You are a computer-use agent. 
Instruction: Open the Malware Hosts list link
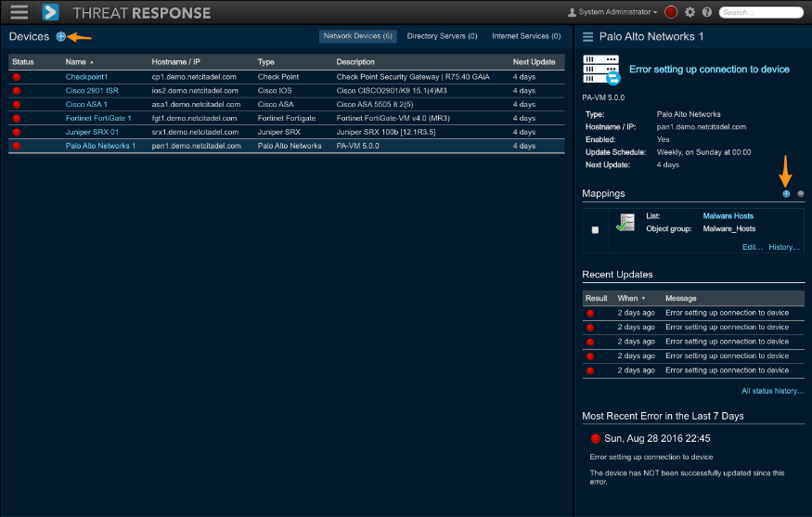728,216
